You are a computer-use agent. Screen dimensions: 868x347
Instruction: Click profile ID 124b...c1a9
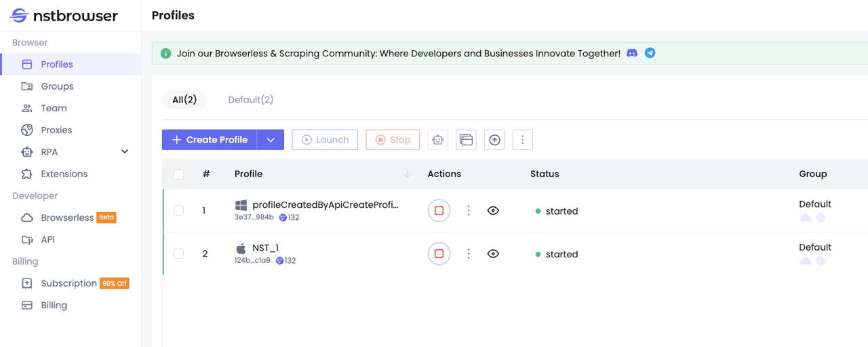click(x=252, y=261)
